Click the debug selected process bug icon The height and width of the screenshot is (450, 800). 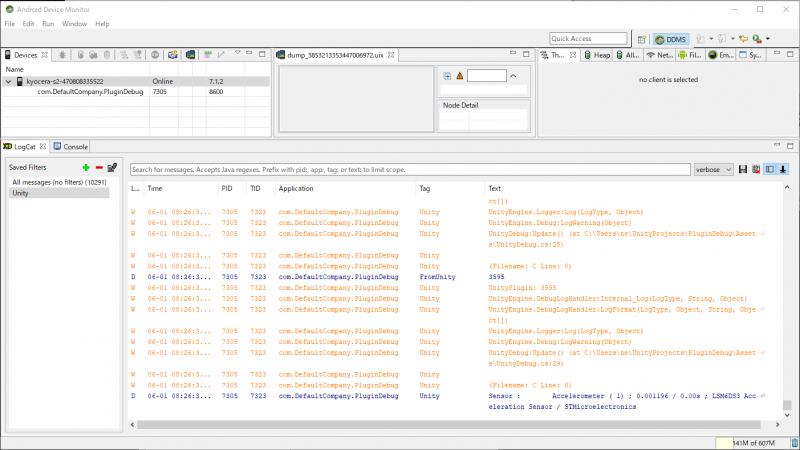pos(61,55)
